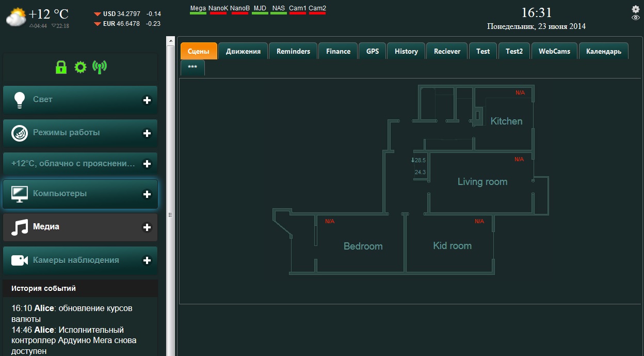Click the Mega device status indicator
This screenshot has height=356, width=644.
(198, 9)
